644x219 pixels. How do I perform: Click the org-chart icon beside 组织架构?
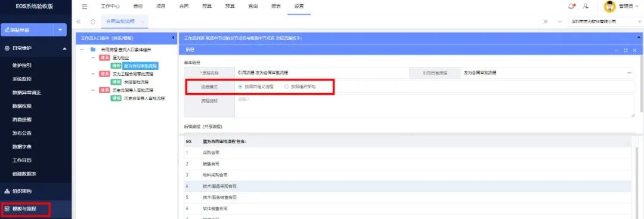point(7,191)
